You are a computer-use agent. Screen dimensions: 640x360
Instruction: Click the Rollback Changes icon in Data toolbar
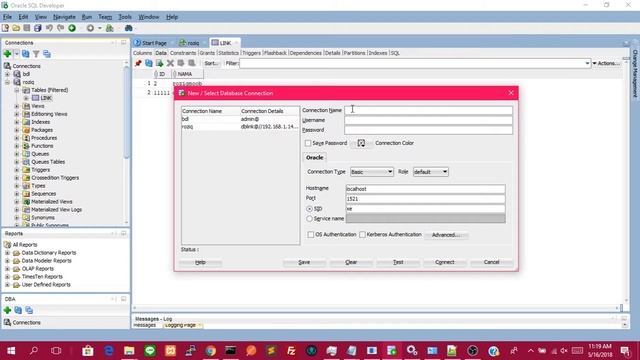point(191,63)
